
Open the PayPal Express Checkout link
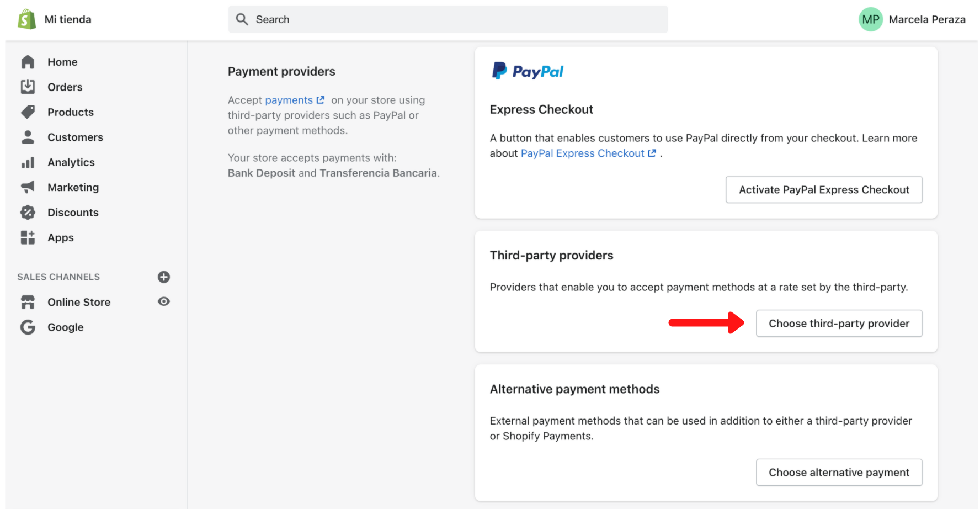click(588, 153)
